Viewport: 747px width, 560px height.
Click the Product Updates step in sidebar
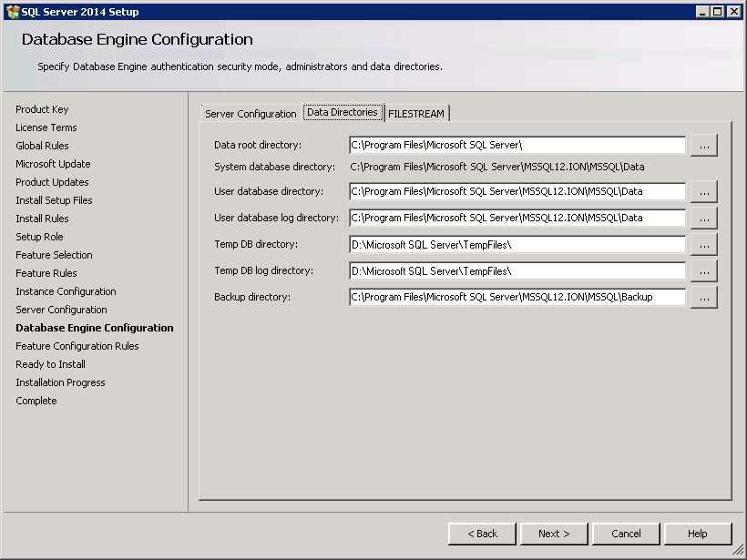(x=52, y=182)
